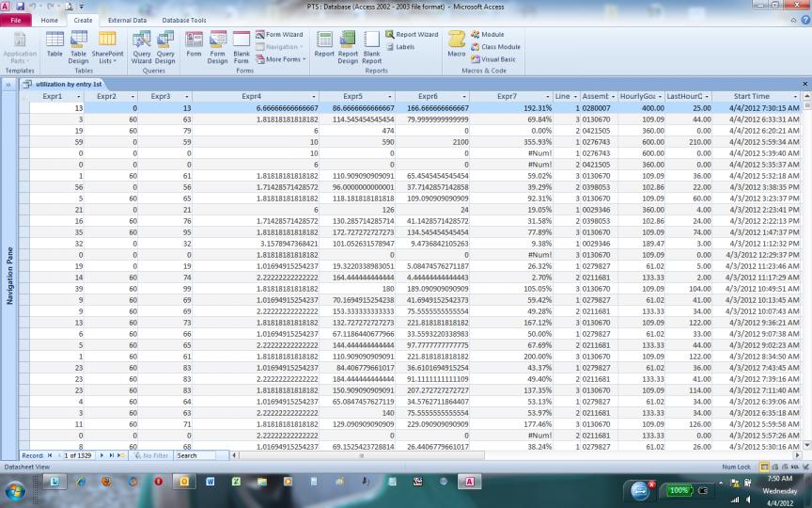The image size is (812, 508).
Task: Go to last record button
Action: click(111, 455)
